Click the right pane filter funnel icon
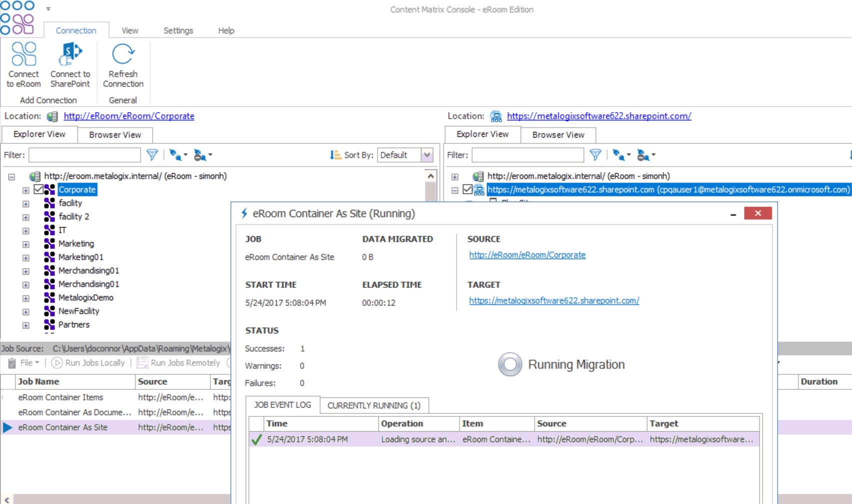 tap(595, 155)
